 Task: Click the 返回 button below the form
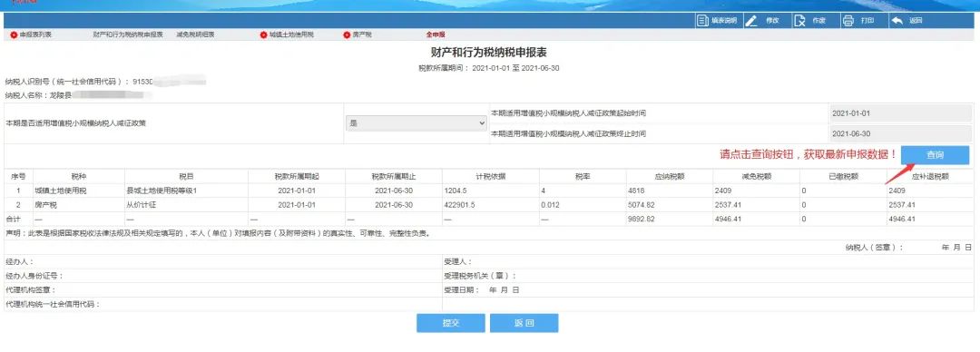point(524,323)
